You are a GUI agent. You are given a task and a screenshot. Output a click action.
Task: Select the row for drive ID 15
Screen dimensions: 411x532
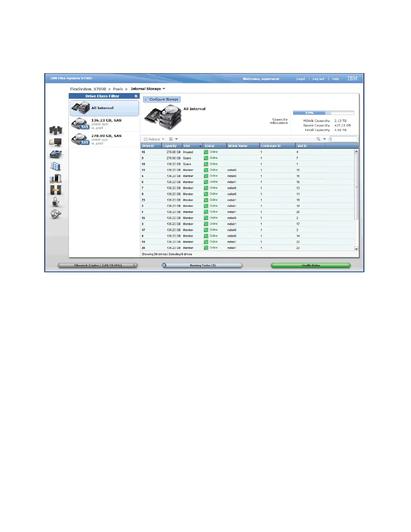[x=247, y=218]
